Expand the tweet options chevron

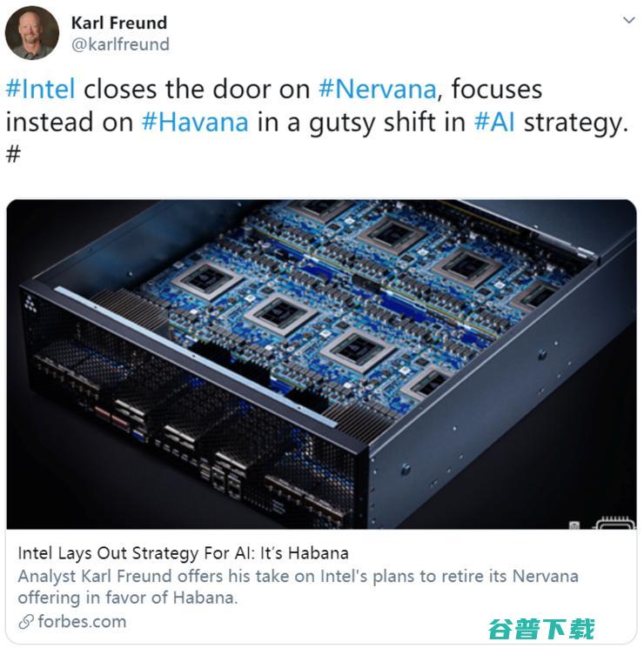click(x=628, y=20)
